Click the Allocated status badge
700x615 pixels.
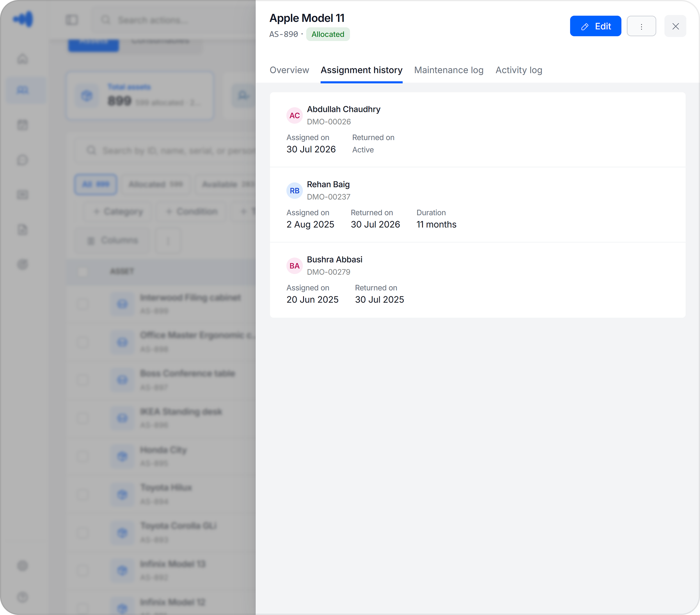coord(328,34)
